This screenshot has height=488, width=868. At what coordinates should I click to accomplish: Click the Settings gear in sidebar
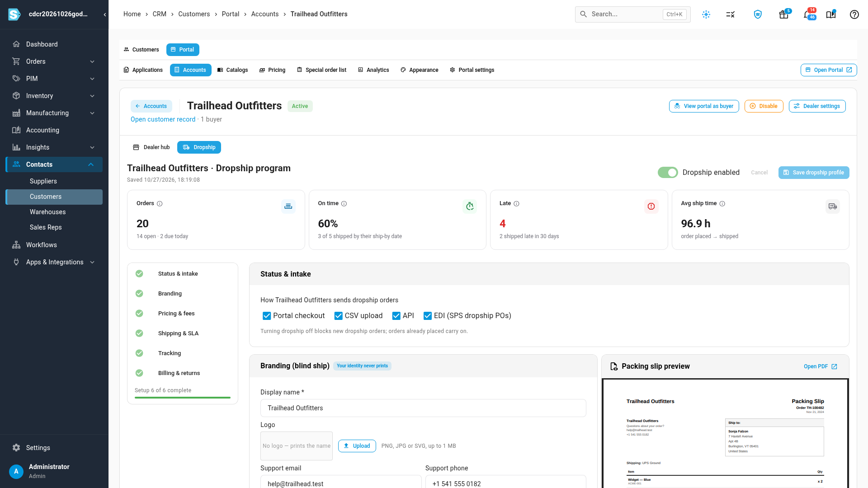click(16, 448)
